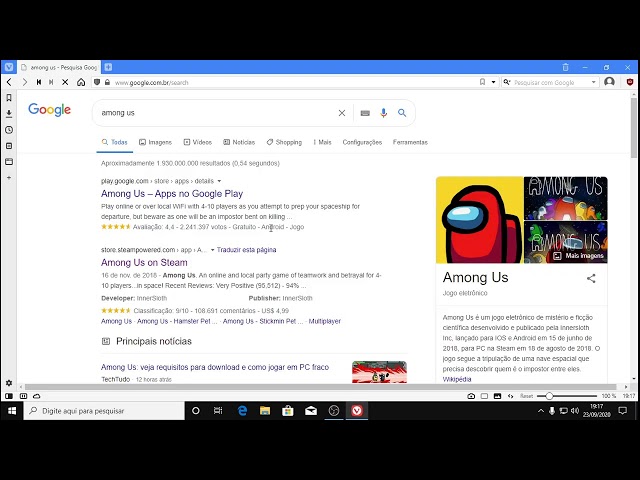Switch to Imagens results tab
The height and width of the screenshot is (480, 640).
[x=155, y=142]
